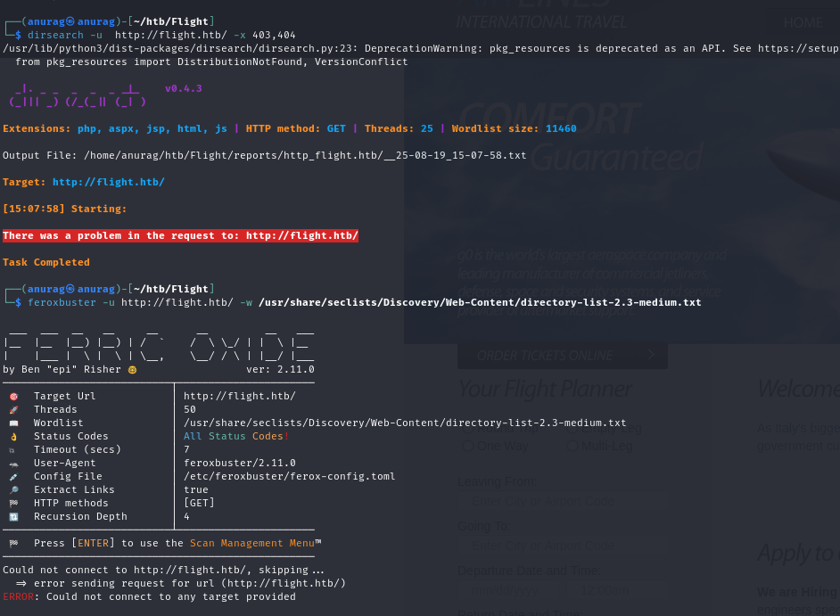This screenshot has height=616, width=840.
Task: Click the chevron arrow on Order Tickets Online
Action: click(x=652, y=355)
